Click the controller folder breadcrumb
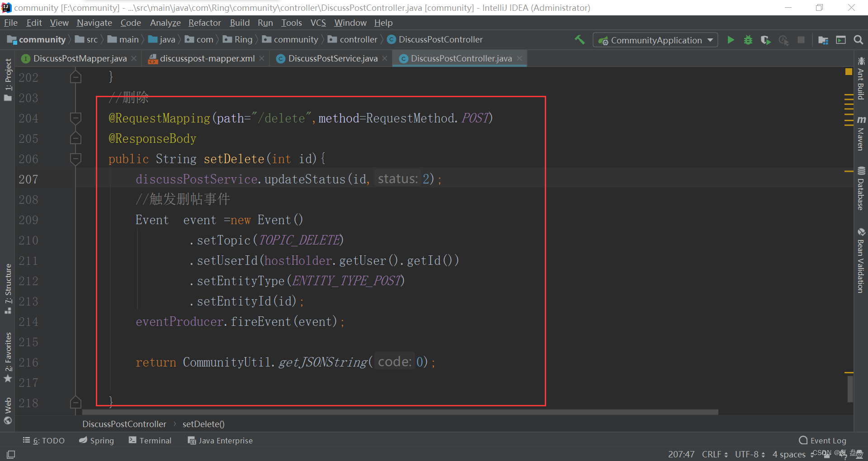The height and width of the screenshot is (461, 868). point(353,40)
